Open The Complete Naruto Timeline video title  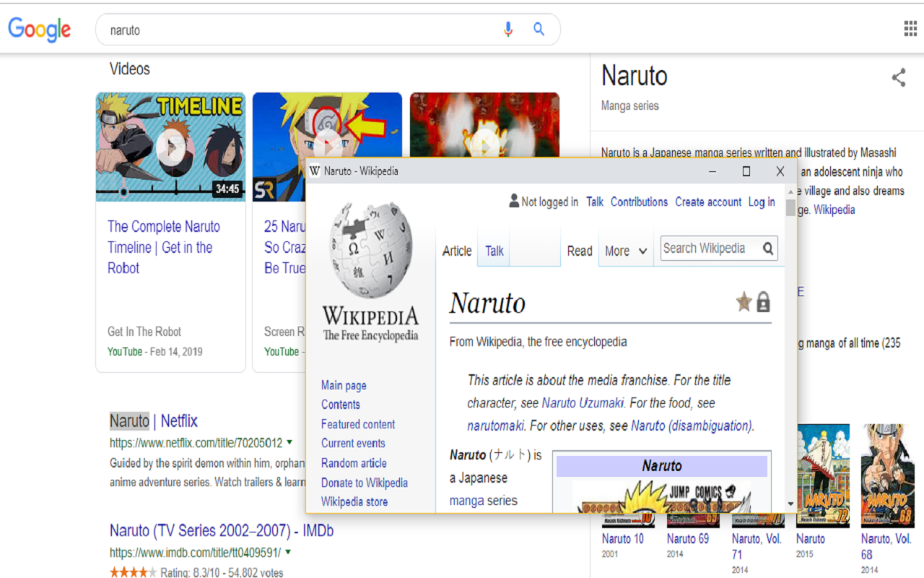164,247
